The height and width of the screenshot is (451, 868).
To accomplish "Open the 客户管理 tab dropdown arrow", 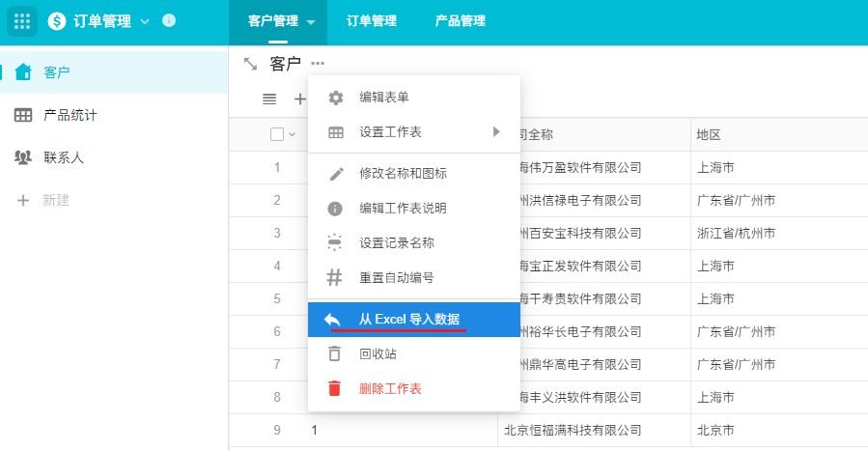I will 311,21.
